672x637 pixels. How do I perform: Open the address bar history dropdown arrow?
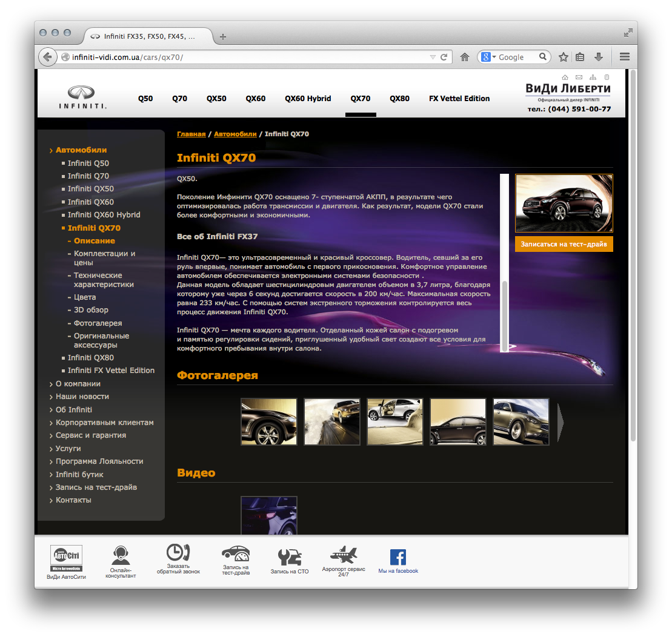[x=432, y=57]
